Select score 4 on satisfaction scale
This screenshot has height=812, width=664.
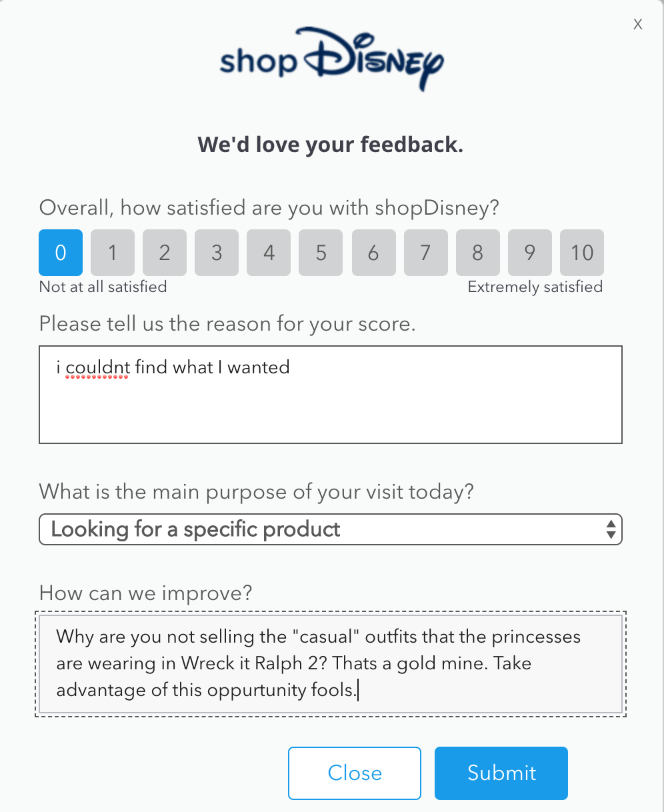269,253
